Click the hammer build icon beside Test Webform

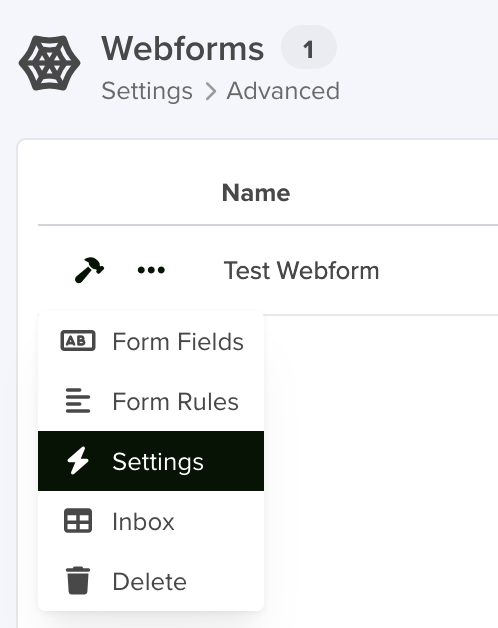(x=89, y=270)
